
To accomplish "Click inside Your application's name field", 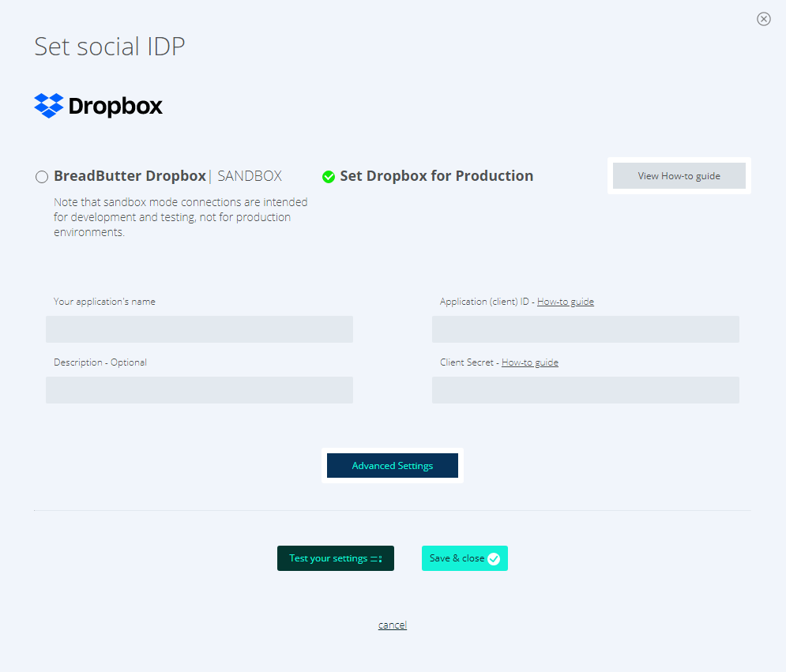I will click(199, 329).
